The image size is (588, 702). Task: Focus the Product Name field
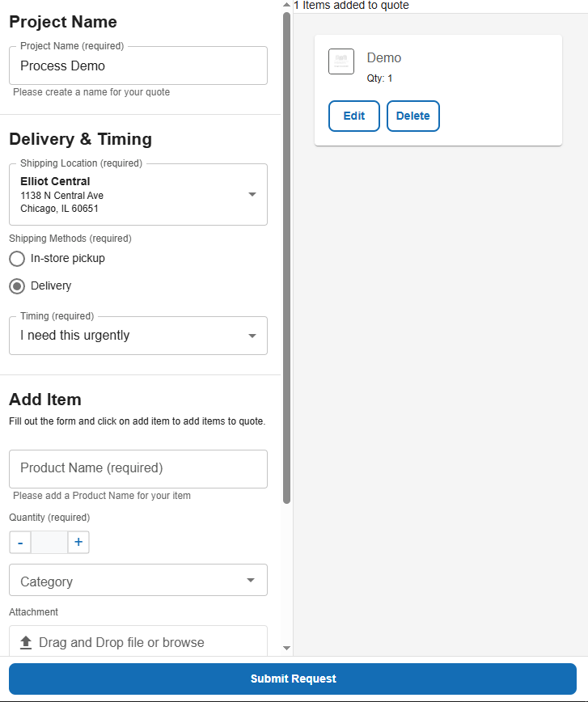[x=137, y=468]
